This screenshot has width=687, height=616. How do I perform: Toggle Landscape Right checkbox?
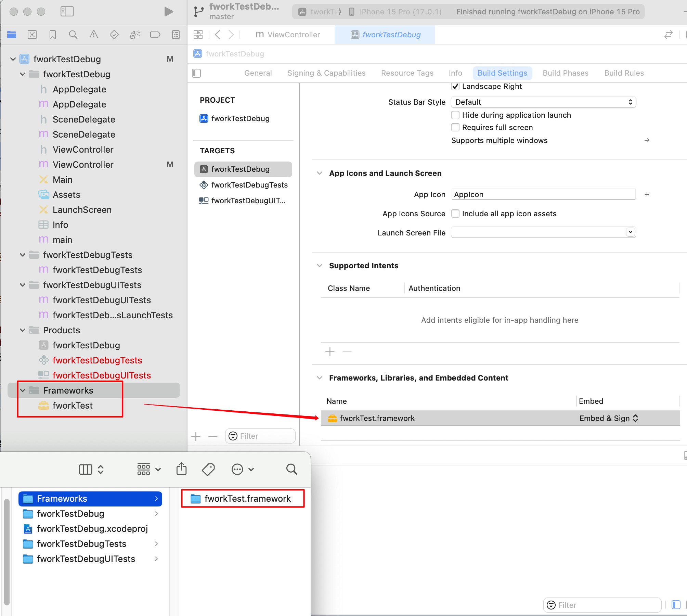tap(455, 86)
